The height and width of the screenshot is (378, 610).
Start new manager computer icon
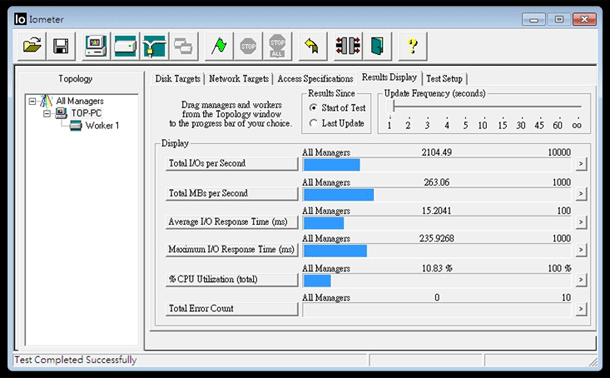(x=96, y=46)
